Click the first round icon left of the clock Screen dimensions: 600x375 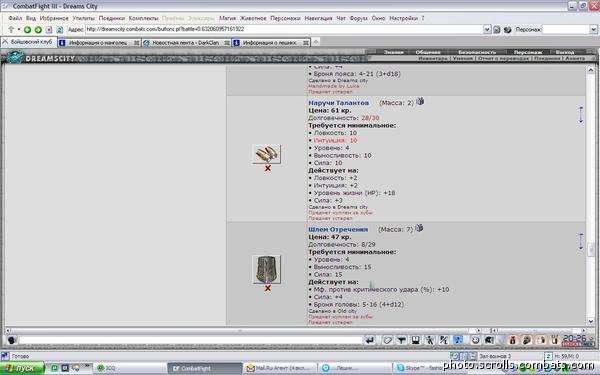(x=512, y=340)
